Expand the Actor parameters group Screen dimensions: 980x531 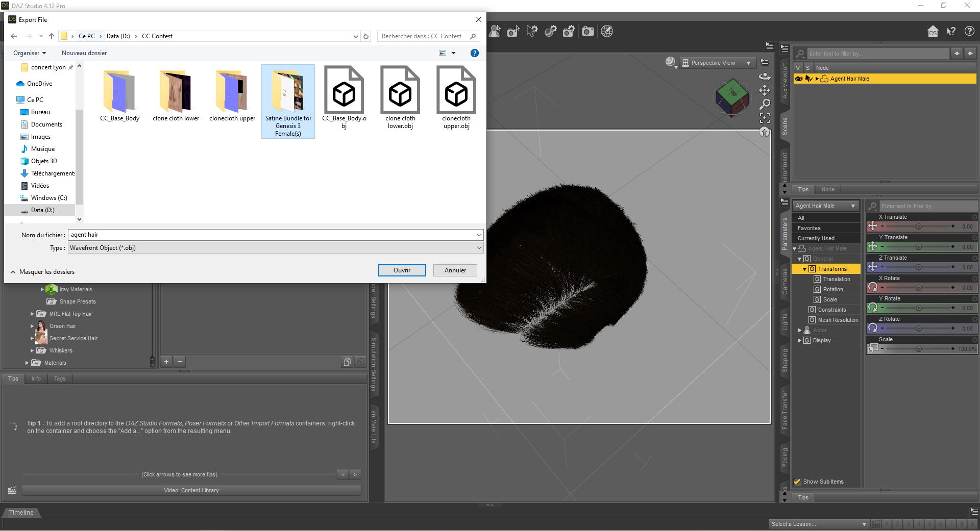click(x=800, y=330)
